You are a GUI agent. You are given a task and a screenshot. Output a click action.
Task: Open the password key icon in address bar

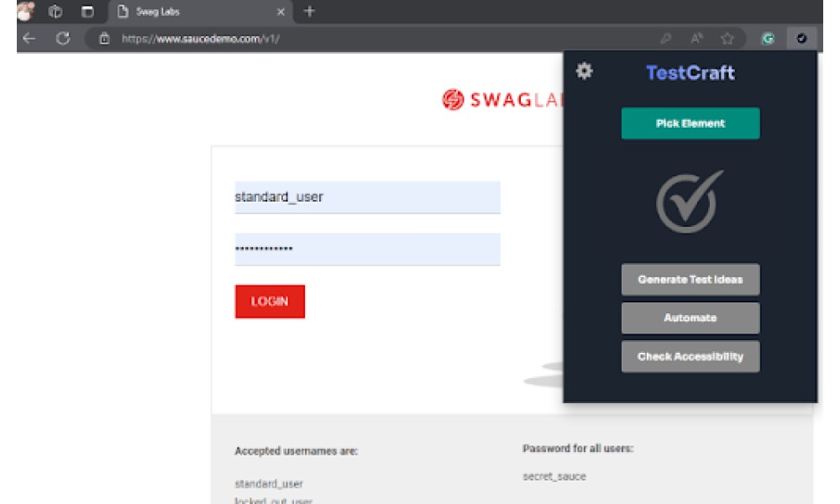click(665, 39)
